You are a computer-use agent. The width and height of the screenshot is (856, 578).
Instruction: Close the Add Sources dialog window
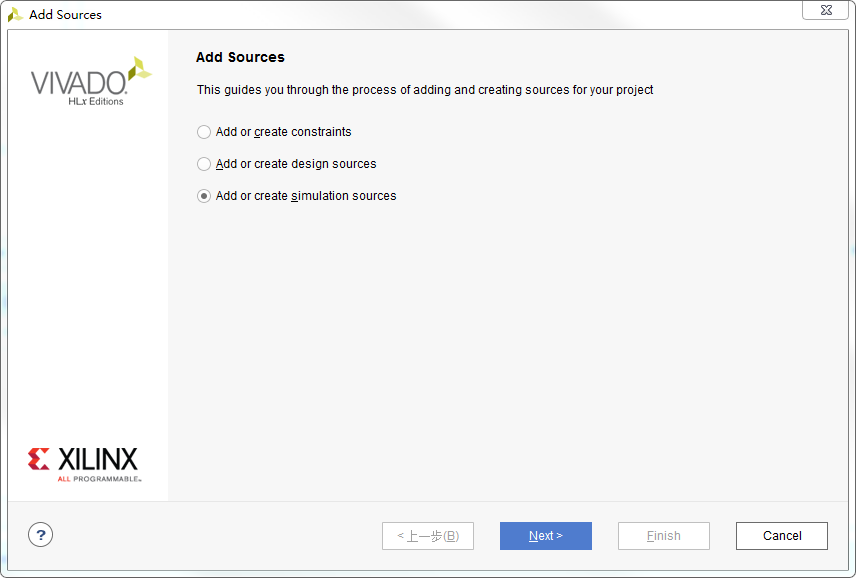point(825,10)
